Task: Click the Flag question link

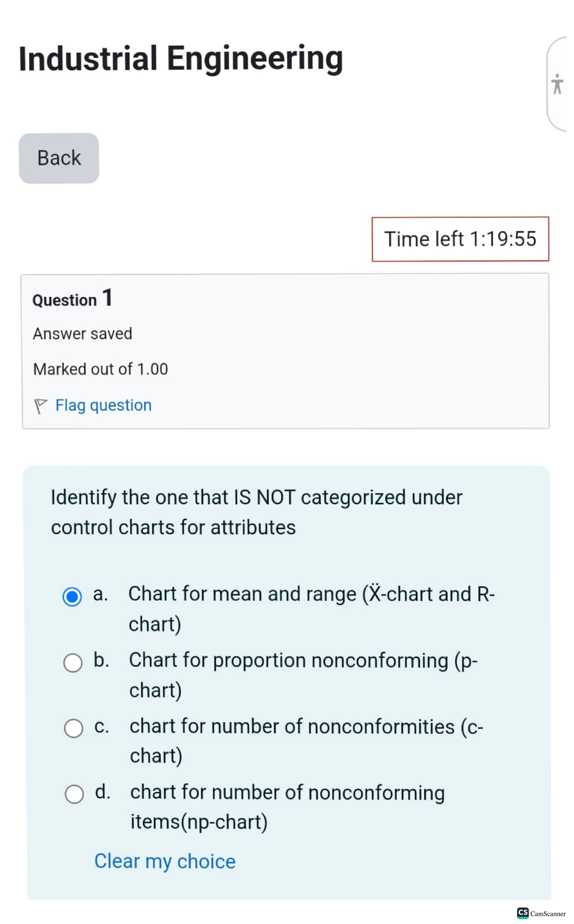Action: 103,405
